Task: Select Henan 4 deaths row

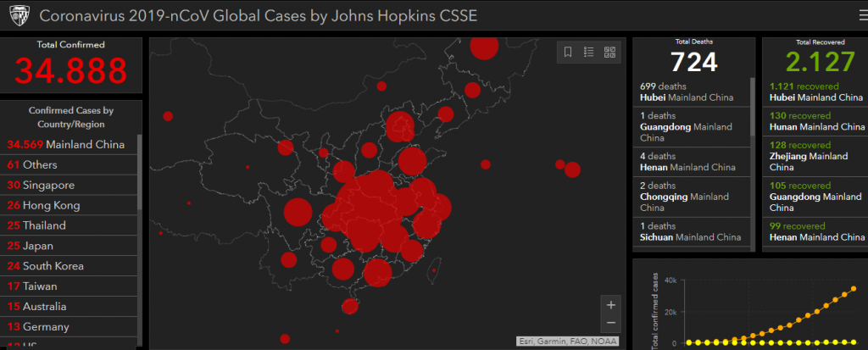Action: point(690,161)
